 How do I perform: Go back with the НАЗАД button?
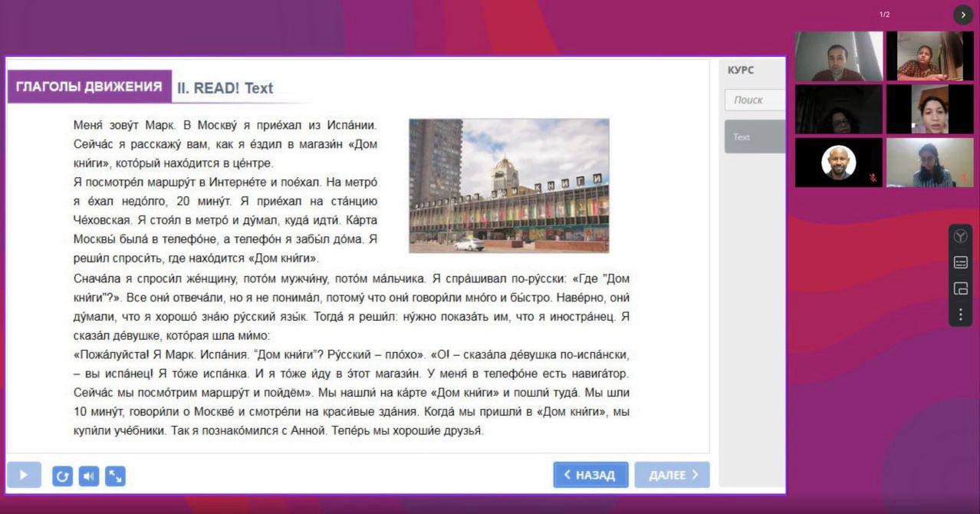590,475
